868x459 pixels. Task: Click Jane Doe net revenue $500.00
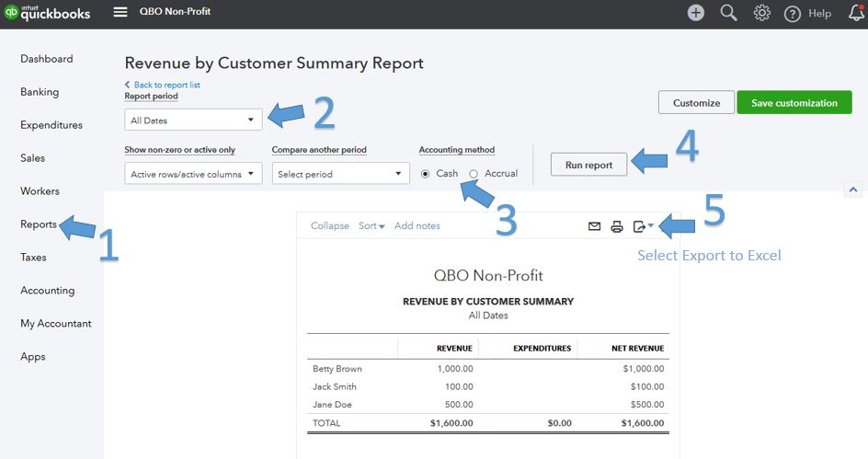click(647, 404)
